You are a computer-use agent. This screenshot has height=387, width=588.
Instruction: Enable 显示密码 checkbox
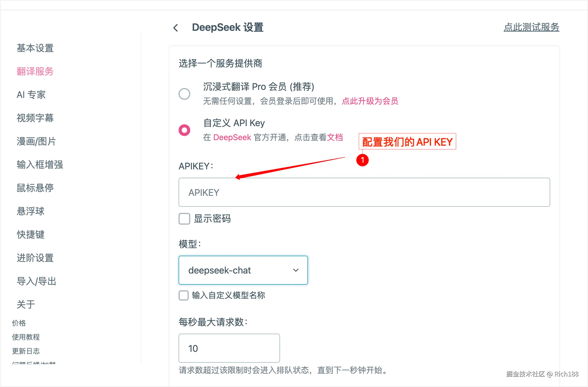(x=184, y=219)
